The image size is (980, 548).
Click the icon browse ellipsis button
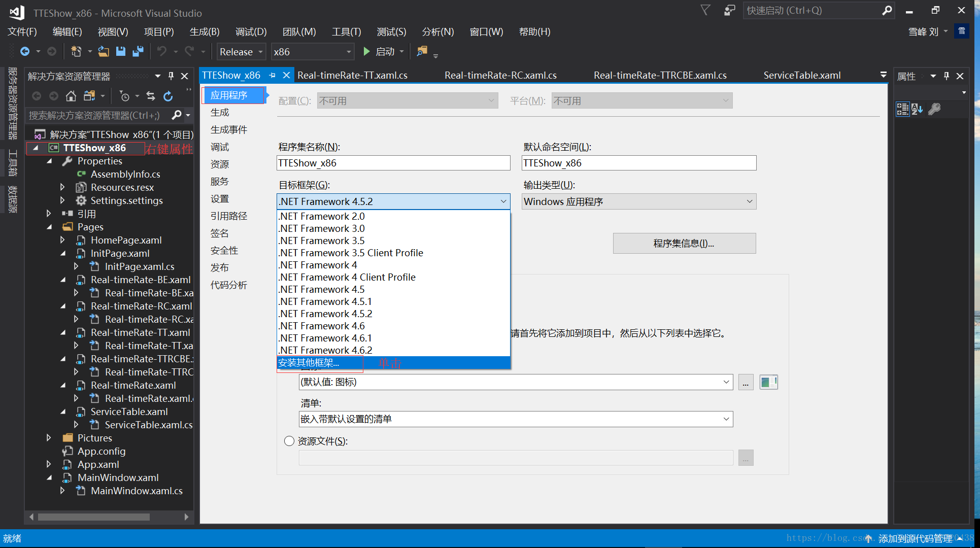[x=746, y=382]
